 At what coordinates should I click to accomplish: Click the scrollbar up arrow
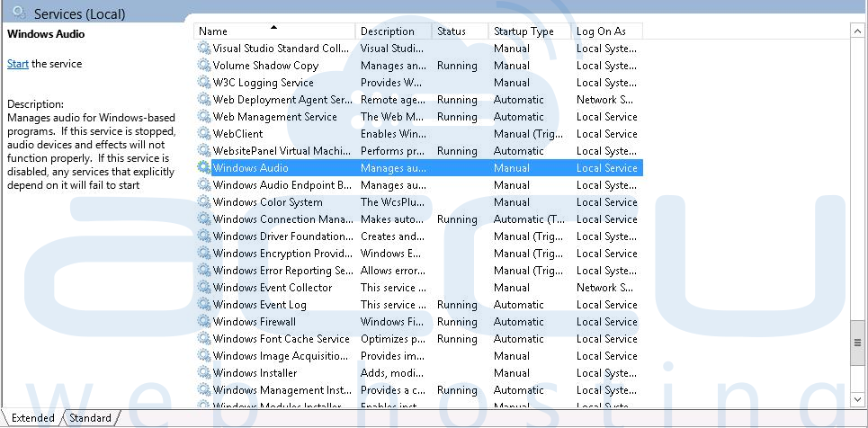point(857,31)
